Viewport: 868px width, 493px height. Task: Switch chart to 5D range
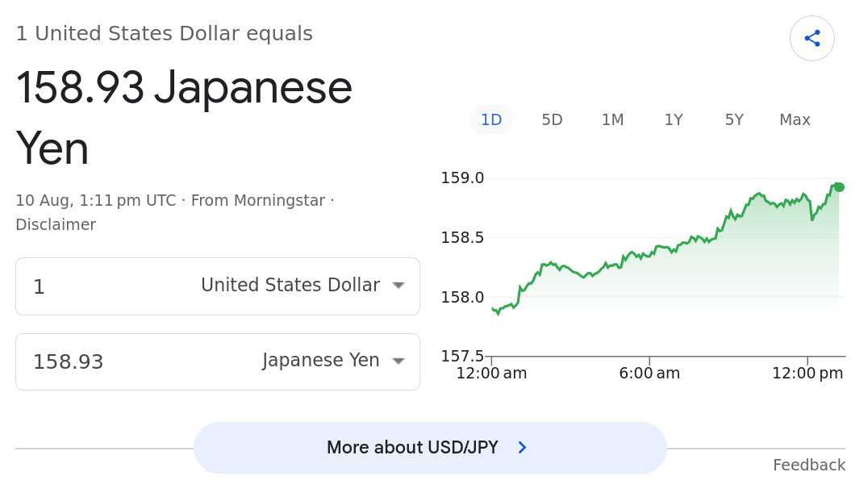tap(552, 119)
